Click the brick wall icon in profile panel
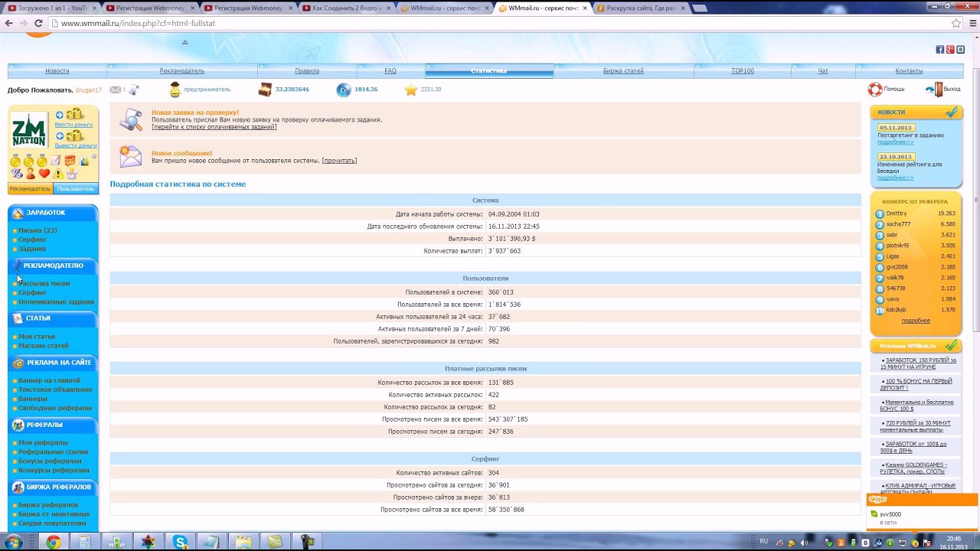Viewport: 980px width, 551px height. pyautogui.click(x=70, y=161)
